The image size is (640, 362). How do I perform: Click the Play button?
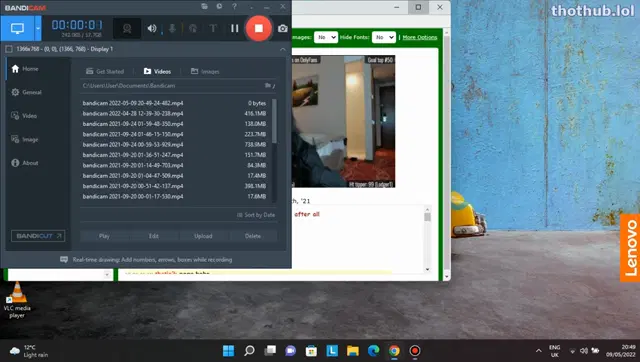click(x=104, y=236)
